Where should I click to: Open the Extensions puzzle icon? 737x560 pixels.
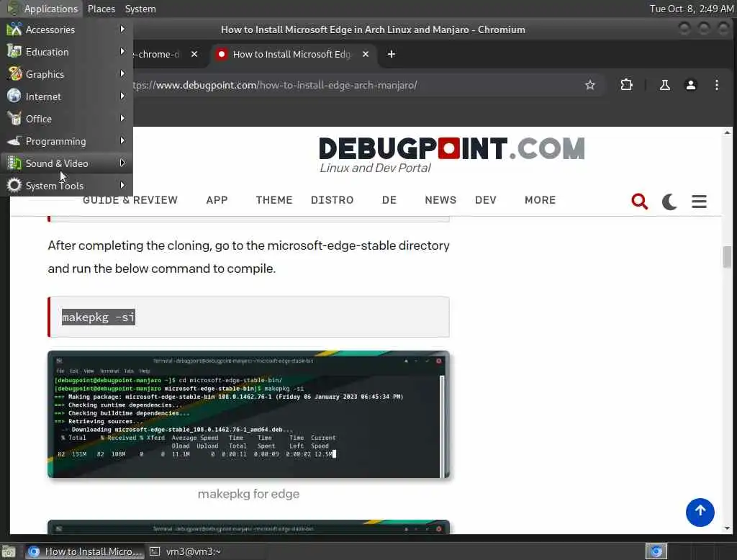pyautogui.click(x=626, y=85)
